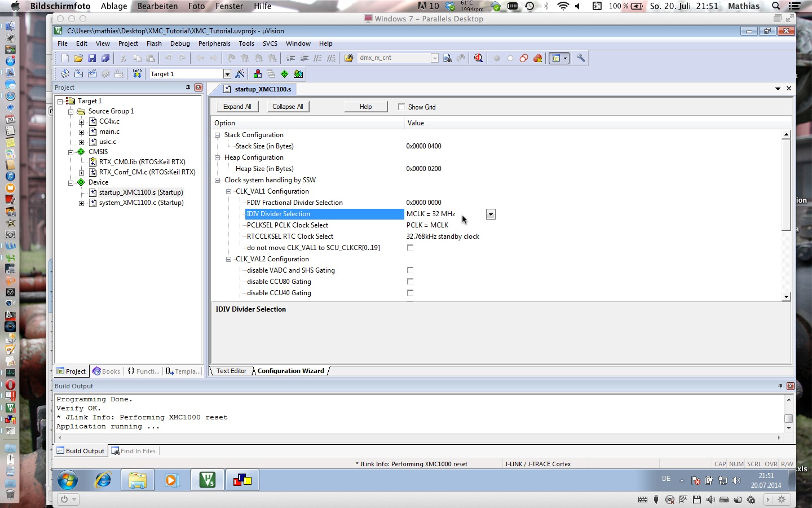Screen dimensions: 812x508
Task: Expand main.c in the project tree
Action: (82, 132)
